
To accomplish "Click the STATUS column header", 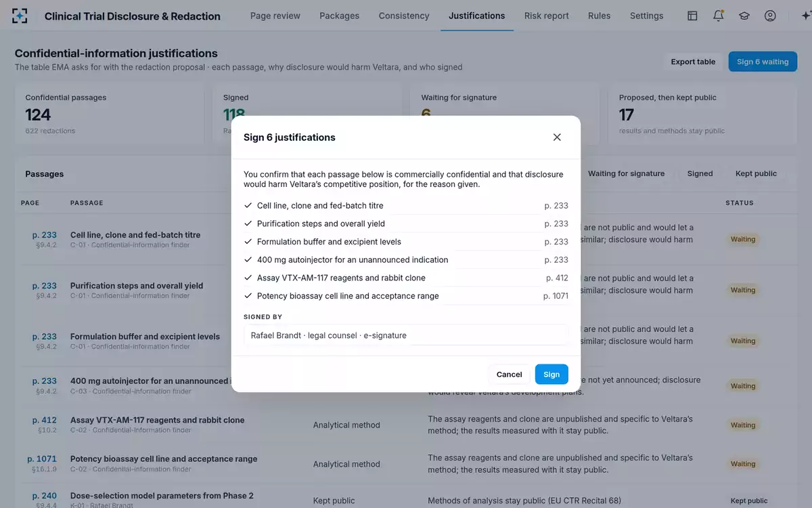I will tap(739, 203).
